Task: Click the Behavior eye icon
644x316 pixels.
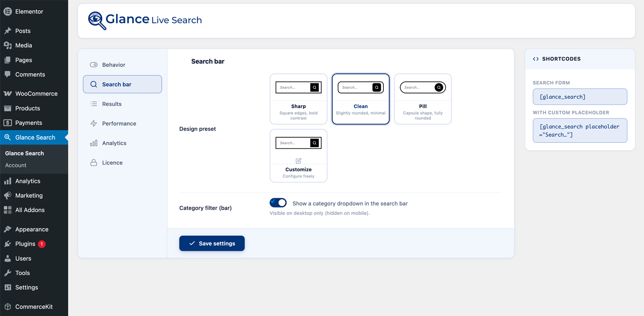Action: 94,64
